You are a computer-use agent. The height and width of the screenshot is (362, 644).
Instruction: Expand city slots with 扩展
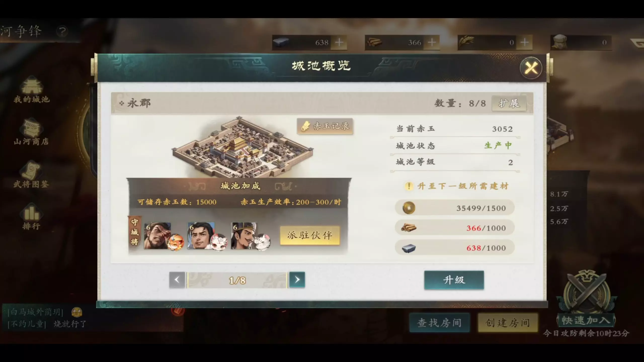point(509,103)
